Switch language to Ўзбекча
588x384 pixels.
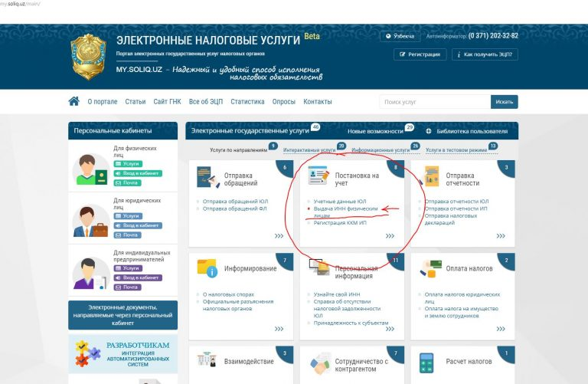coord(400,36)
